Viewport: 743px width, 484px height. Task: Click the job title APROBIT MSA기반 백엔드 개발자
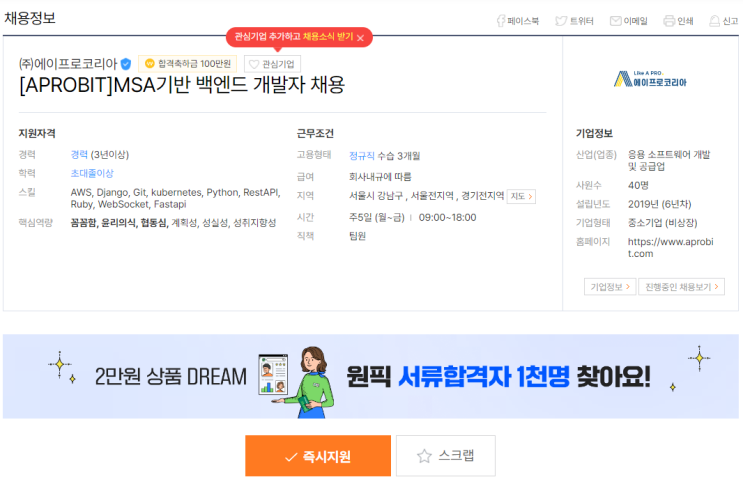pos(182,85)
